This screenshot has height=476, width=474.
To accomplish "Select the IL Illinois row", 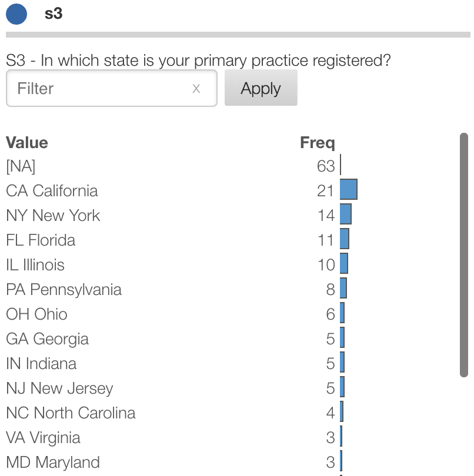I will (x=35, y=265).
